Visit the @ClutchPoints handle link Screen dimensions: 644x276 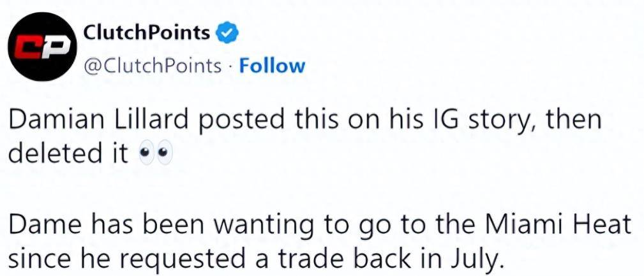153,66
